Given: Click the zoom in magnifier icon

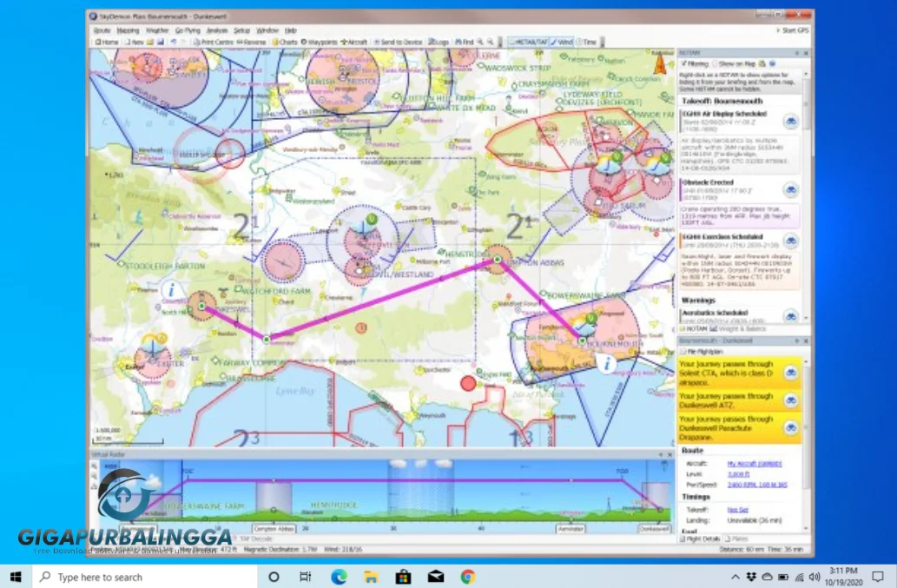Looking at the screenshot, I should tap(480, 42).
